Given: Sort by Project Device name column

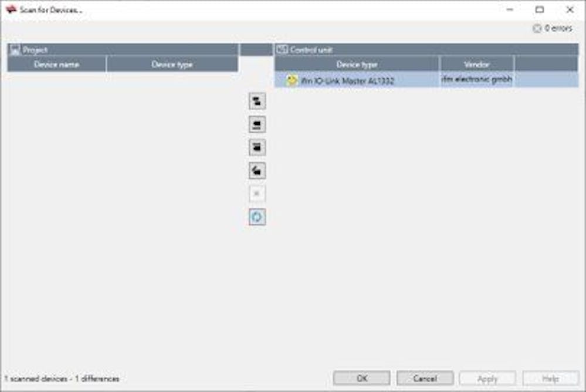Looking at the screenshot, I should 57,65.
